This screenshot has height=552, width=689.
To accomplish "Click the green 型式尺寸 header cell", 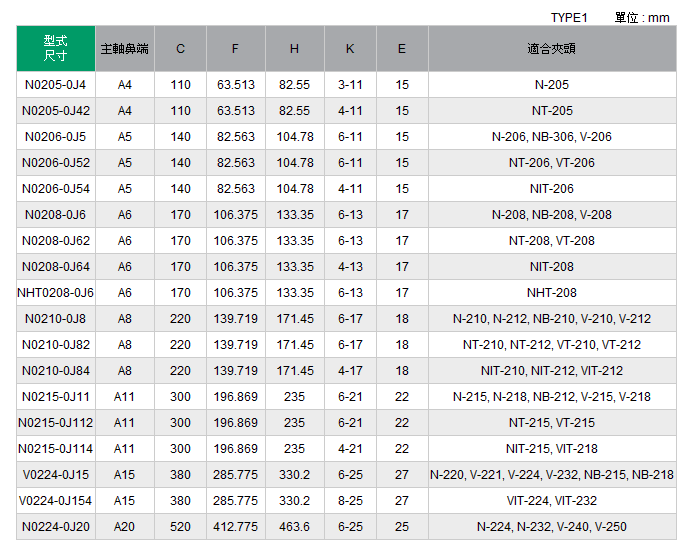I will (x=56, y=48).
